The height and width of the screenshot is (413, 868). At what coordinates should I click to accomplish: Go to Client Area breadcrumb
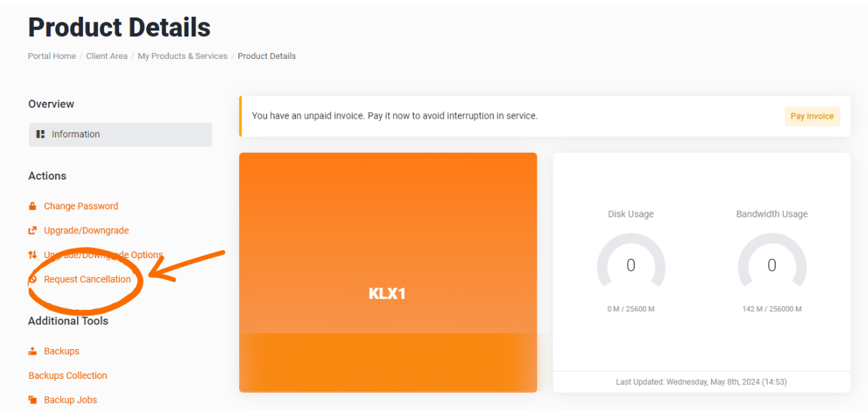click(107, 56)
